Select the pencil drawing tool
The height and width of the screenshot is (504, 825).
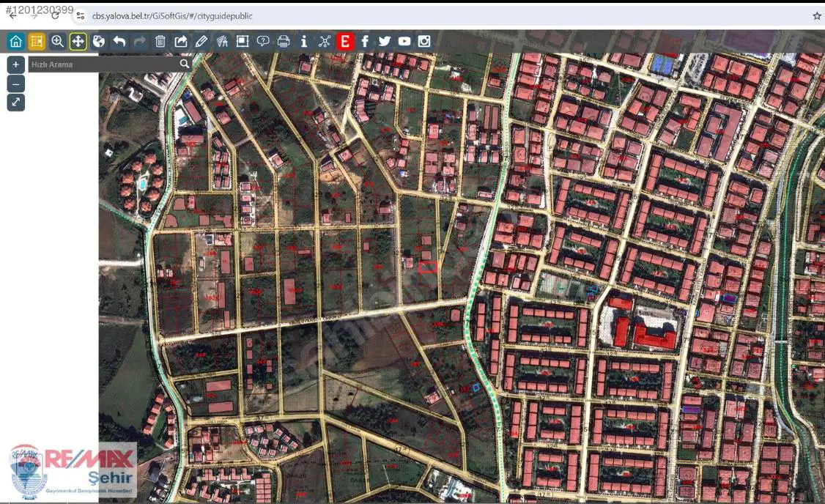[201, 41]
